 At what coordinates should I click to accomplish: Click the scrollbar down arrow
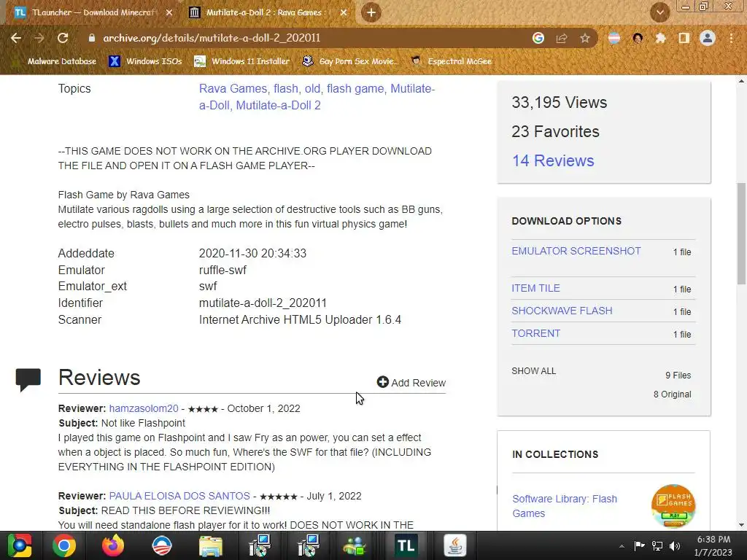click(741, 525)
